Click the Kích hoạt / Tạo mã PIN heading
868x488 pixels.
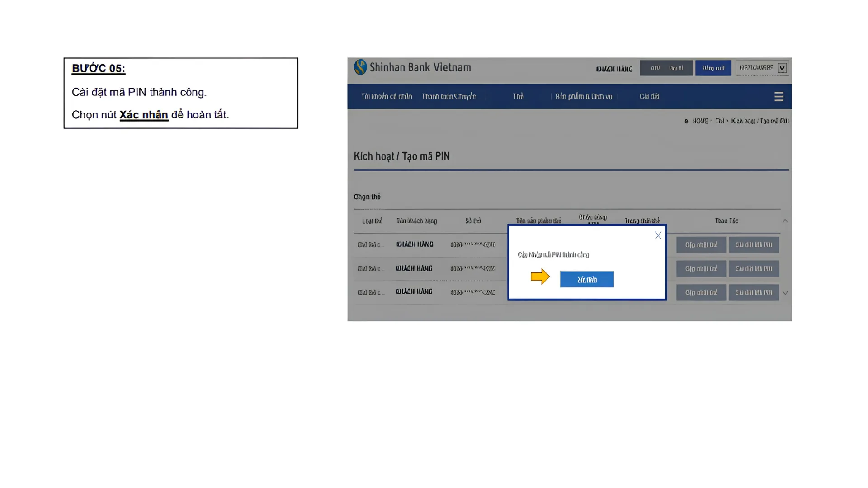[x=401, y=156]
